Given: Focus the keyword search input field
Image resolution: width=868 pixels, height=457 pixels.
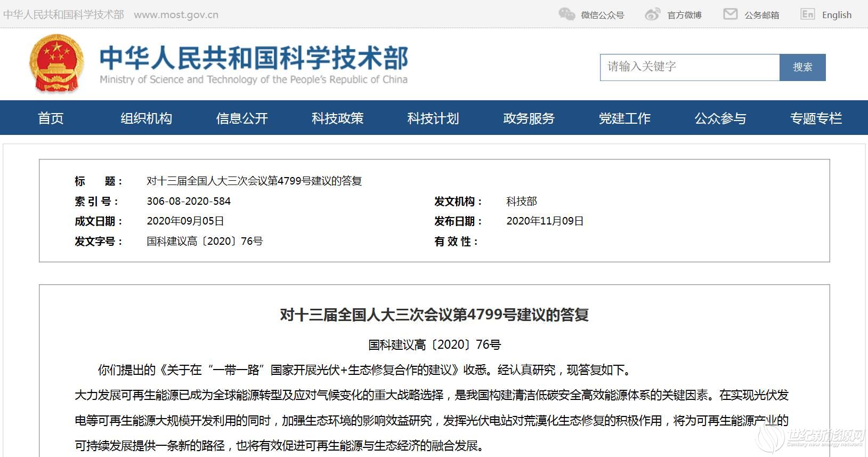Looking at the screenshot, I should pyautogui.click(x=689, y=67).
